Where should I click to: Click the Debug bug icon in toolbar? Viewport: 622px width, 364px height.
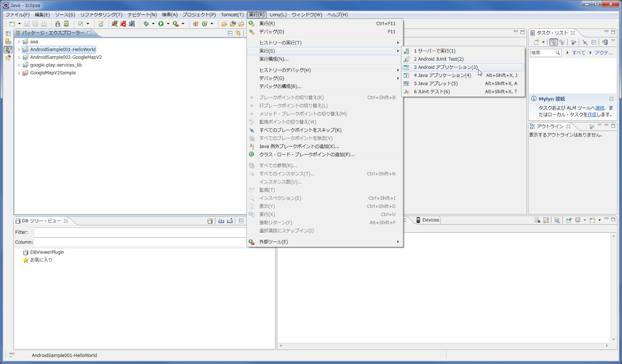click(x=146, y=24)
